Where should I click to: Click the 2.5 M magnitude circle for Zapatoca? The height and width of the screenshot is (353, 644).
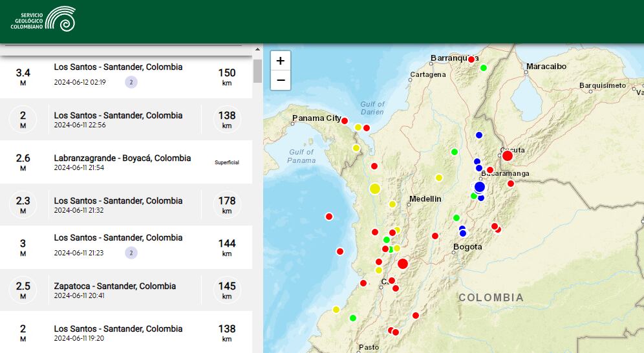(x=23, y=290)
